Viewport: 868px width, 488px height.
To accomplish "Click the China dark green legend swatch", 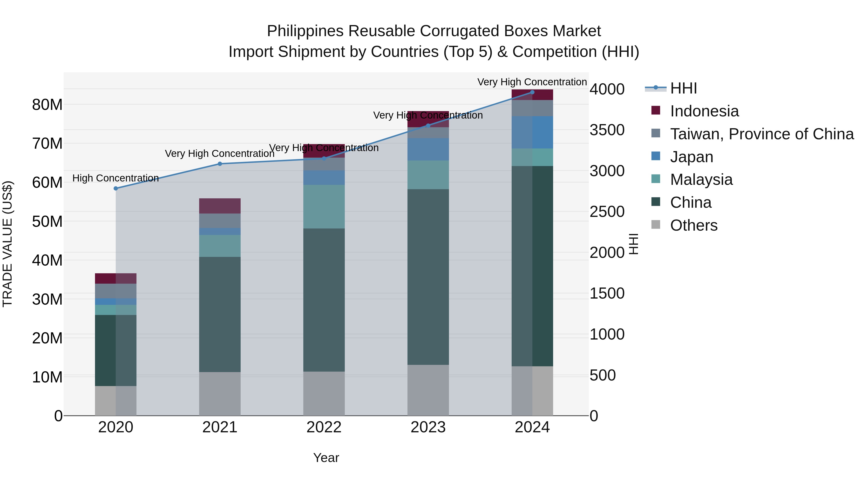I will coord(656,201).
